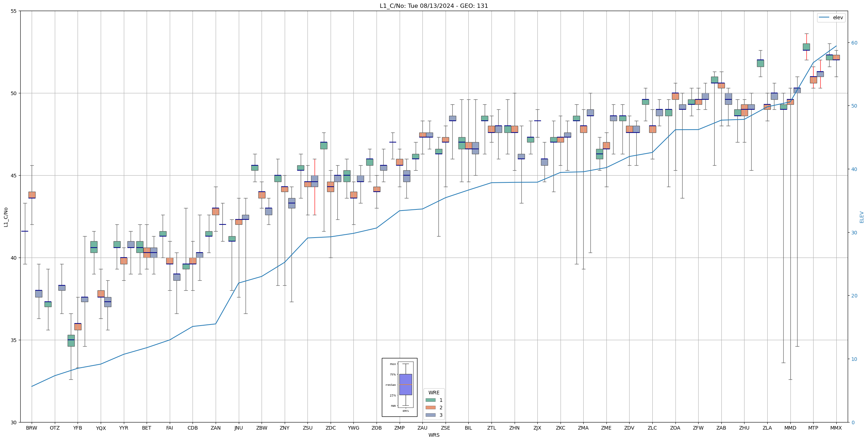The image size is (868, 441).
Task: Click the chart title L1_C/No GEO 131
Action: (x=433, y=6)
